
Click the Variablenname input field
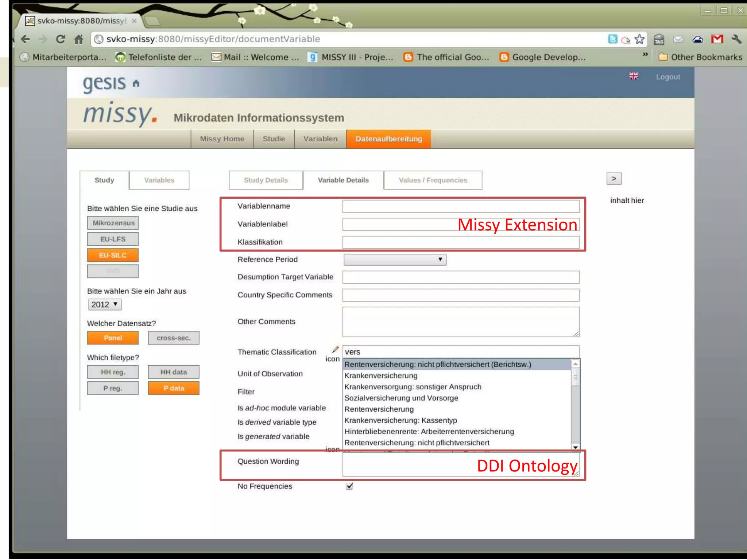click(461, 206)
